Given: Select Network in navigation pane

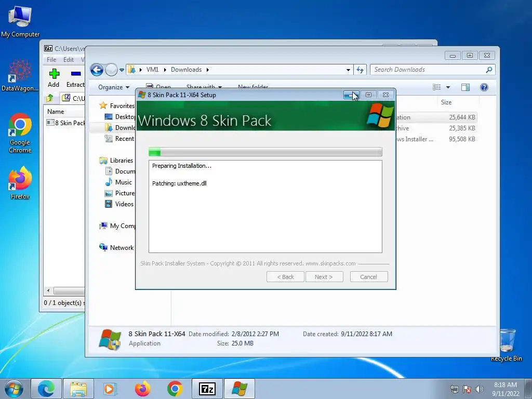Looking at the screenshot, I should pyautogui.click(x=116, y=248).
